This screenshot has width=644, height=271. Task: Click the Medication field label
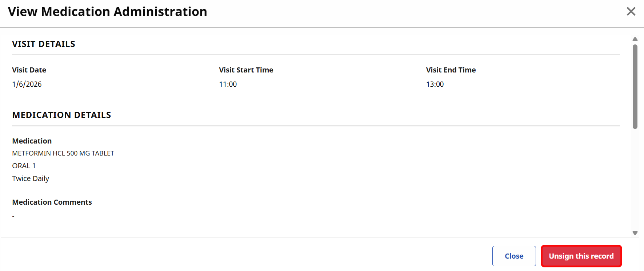coord(32,141)
